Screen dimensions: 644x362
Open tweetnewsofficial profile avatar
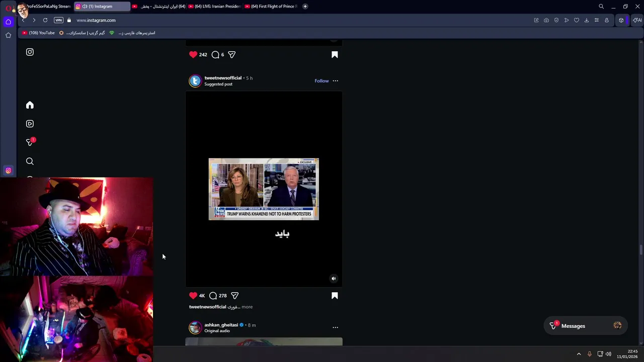tap(195, 81)
